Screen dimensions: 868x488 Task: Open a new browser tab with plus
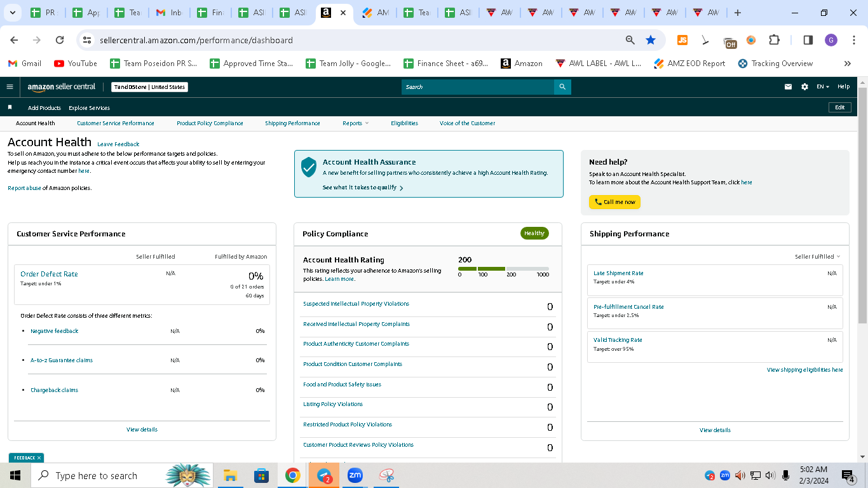coord(737,13)
